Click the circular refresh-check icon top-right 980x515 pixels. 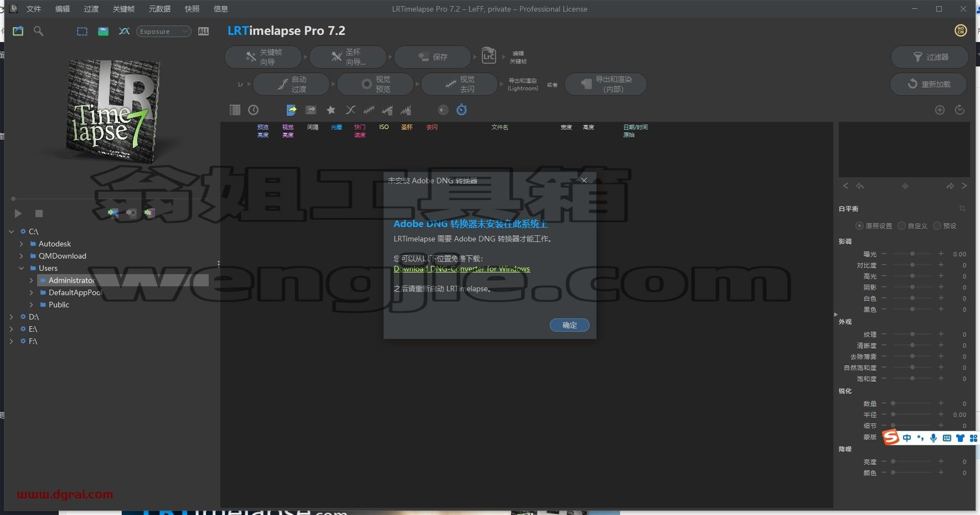960,110
